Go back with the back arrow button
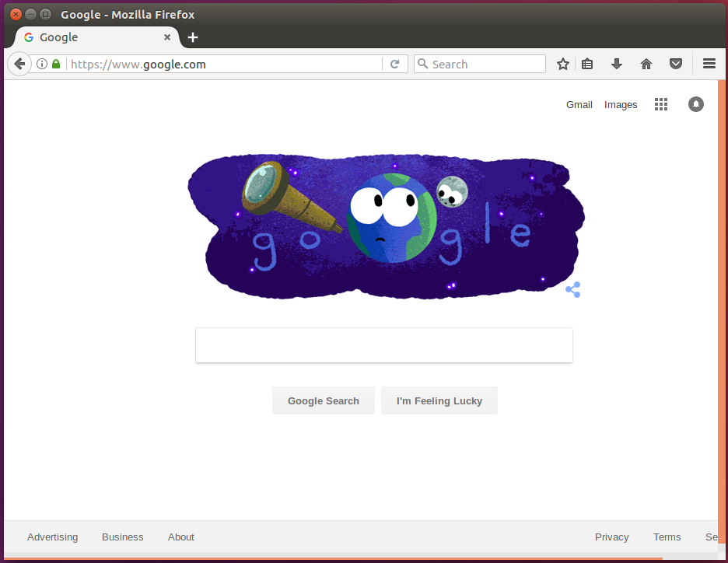 point(19,64)
